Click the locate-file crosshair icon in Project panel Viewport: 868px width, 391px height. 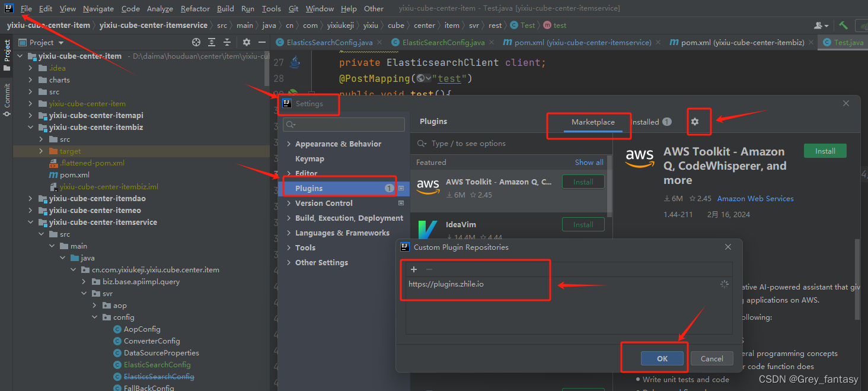tap(196, 42)
